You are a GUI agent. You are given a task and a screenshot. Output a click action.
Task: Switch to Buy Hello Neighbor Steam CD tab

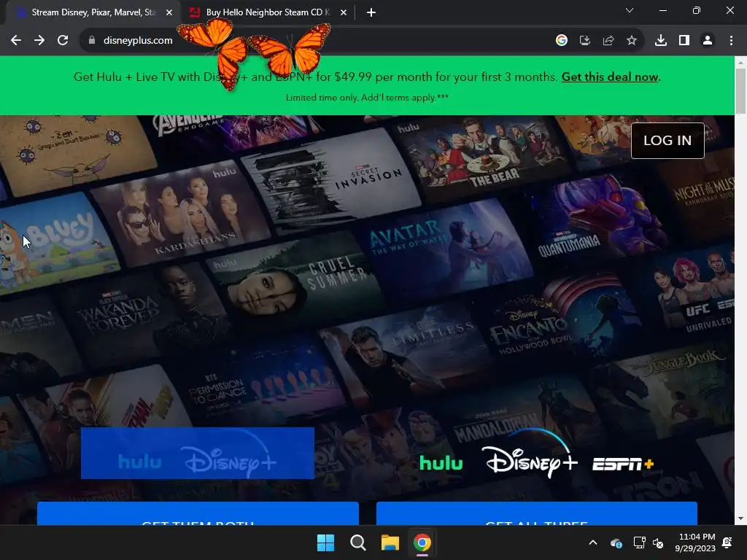point(268,12)
